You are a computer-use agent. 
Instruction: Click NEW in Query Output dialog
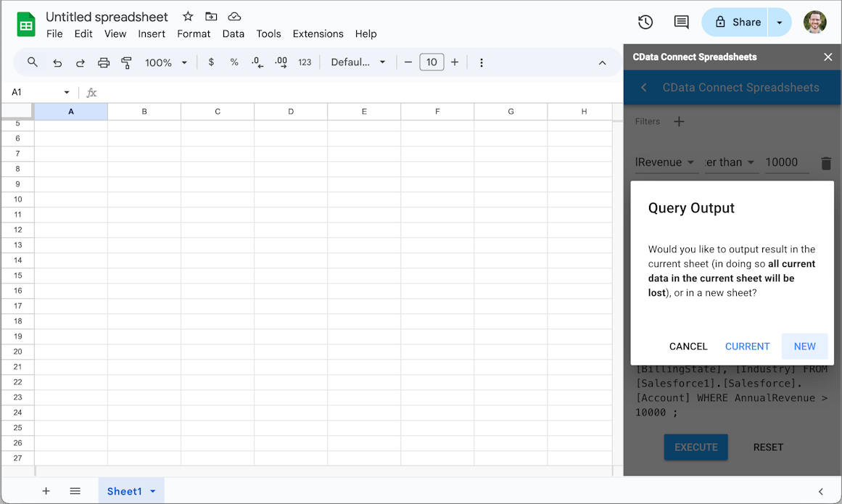804,347
